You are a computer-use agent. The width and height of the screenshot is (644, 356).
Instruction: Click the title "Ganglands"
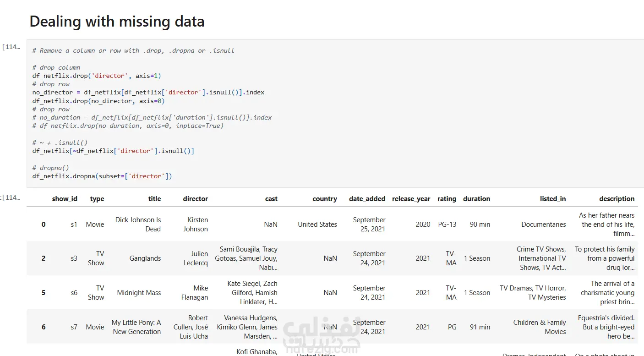(x=145, y=258)
